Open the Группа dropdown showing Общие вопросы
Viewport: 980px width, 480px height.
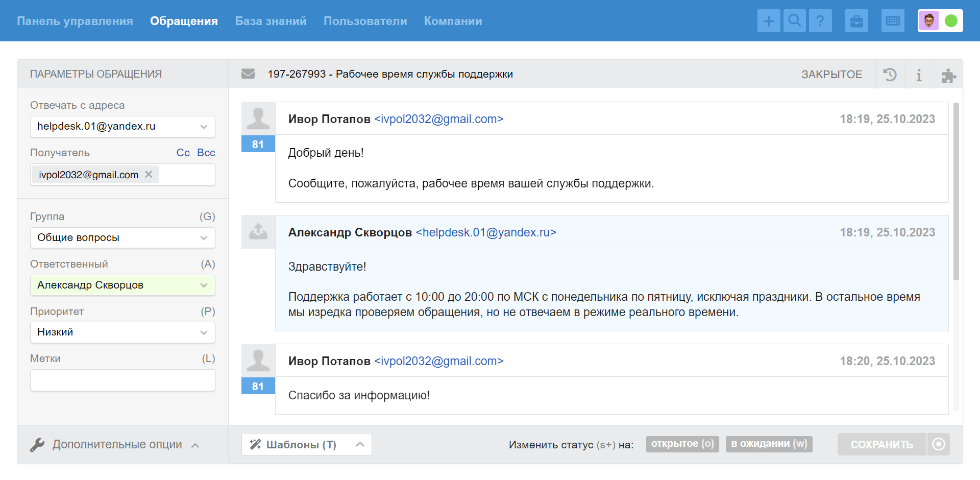(x=122, y=237)
